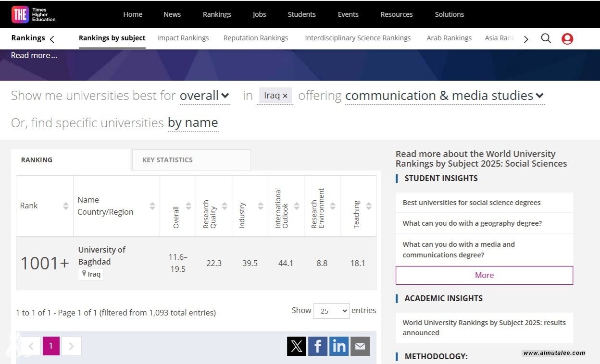Image resolution: width=600 pixels, height=364 pixels.
Task: Click the More button under Student Insights
Action: point(484,275)
